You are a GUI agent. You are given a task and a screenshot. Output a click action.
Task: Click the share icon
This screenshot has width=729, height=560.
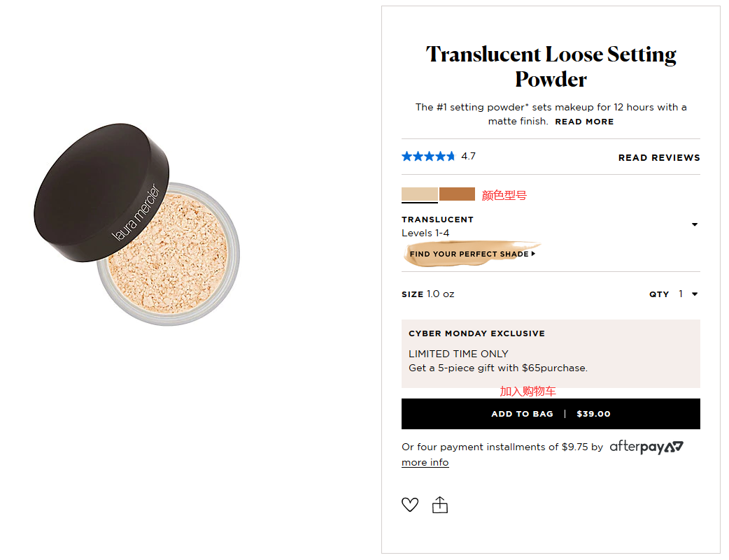point(440,505)
